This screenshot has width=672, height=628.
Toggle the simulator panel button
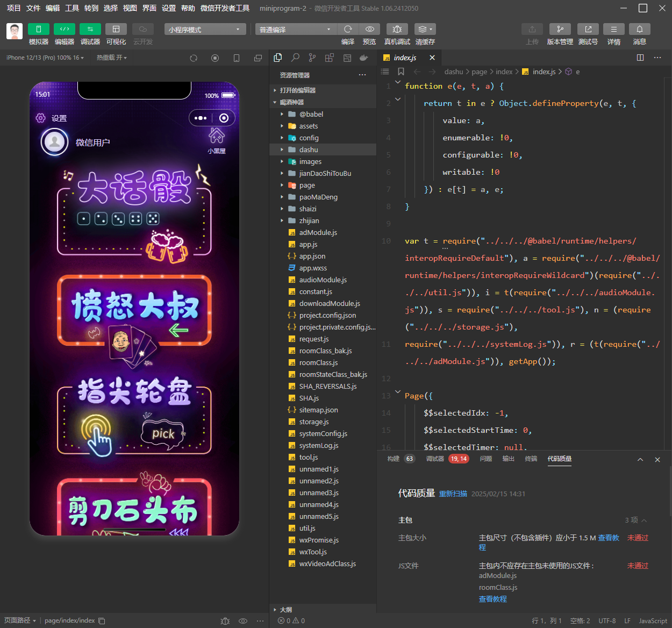click(39, 29)
